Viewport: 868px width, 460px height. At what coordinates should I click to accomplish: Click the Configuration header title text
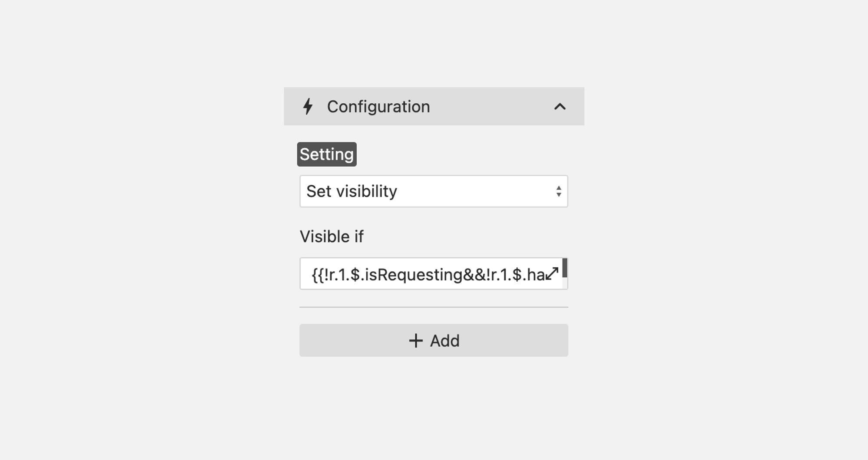(378, 106)
